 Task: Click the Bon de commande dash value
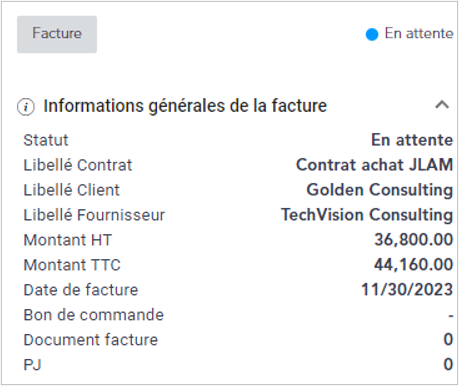pyautogui.click(x=451, y=315)
